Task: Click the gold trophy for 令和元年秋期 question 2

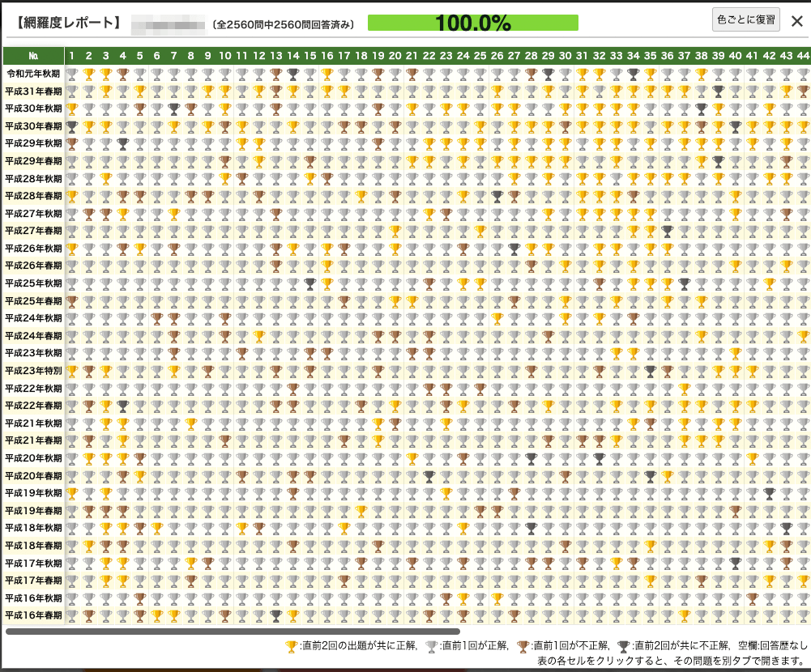Action: pyautogui.click(x=88, y=74)
